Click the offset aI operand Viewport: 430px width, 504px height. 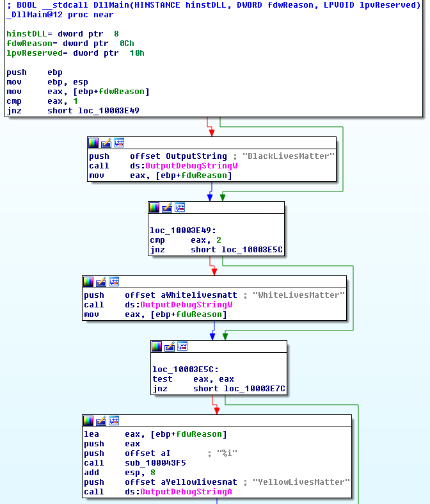click(147, 453)
